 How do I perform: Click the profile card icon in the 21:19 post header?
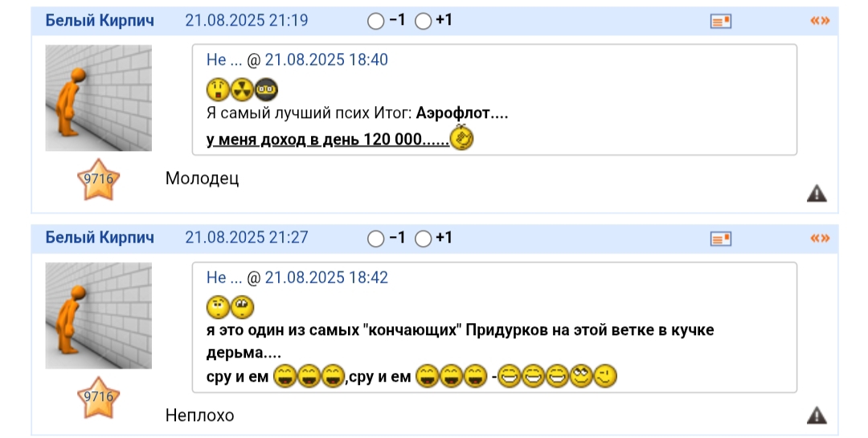721,22
